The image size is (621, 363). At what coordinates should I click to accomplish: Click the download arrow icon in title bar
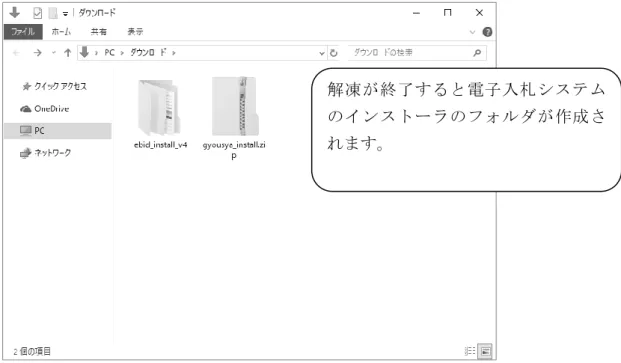click(x=15, y=13)
